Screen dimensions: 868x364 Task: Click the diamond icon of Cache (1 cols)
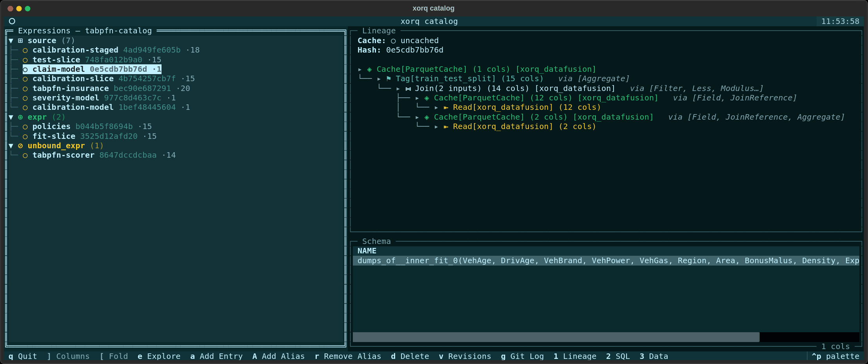click(x=369, y=69)
